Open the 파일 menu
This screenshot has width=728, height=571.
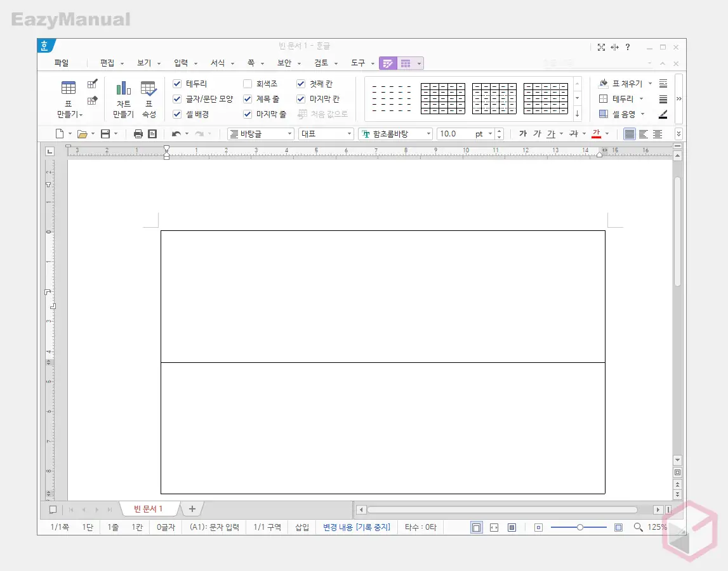[x=62, y=63]
